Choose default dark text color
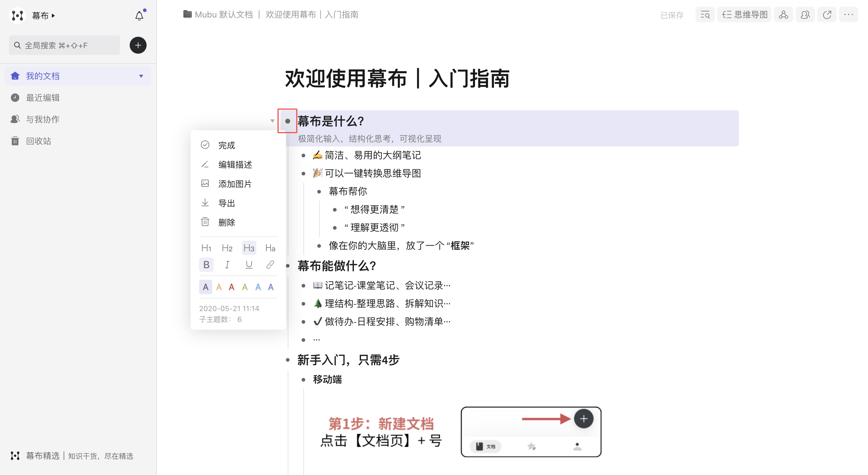Viewport: 868px width, 475px height. [x=206, y=287]
